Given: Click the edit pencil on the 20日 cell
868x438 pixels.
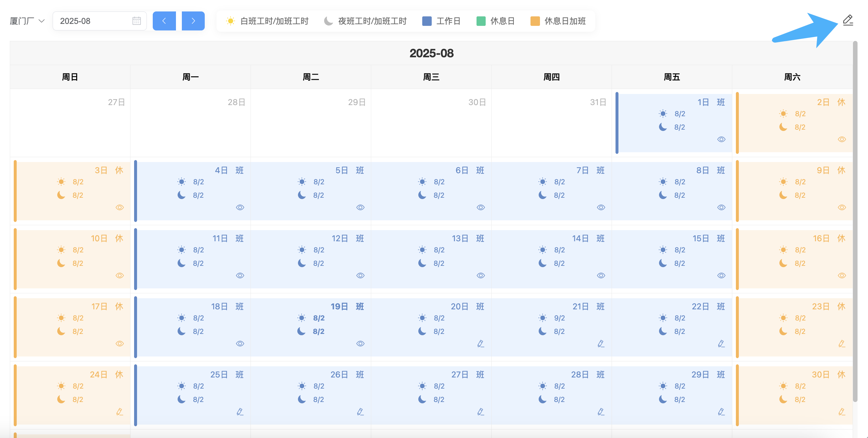Looking at the screenshot, I should point(480,344).
